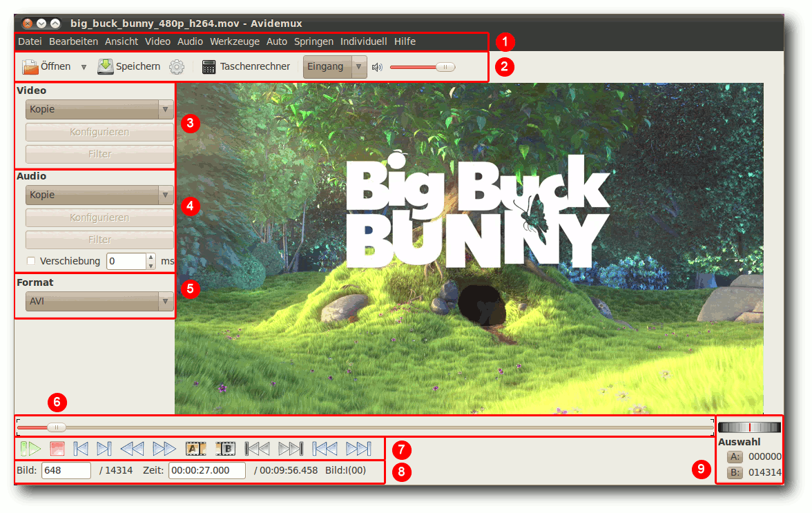Click the total duration "/ 00:09:56.458"
The width and height of the screenshot is (812, 513).
(286, 471)
